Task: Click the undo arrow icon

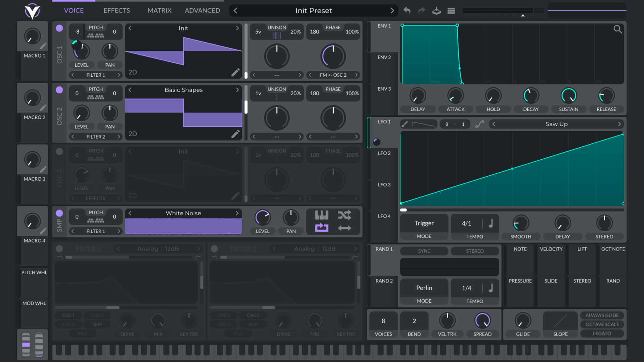Action: pos(407,10)
